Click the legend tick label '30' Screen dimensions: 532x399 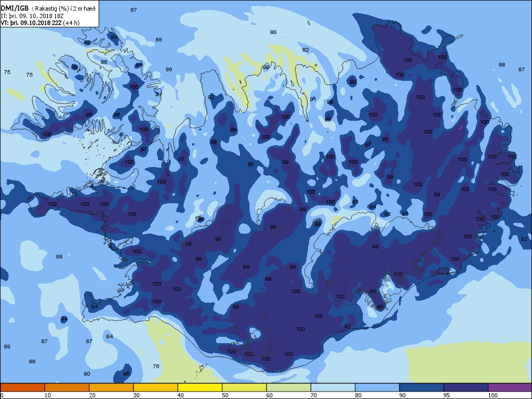[136, 395]
